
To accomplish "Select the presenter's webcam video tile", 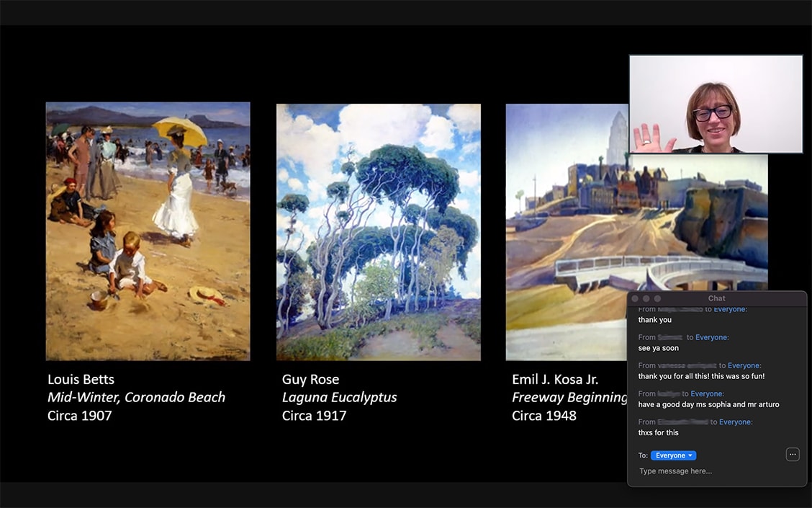I will (x=716, y=104).
